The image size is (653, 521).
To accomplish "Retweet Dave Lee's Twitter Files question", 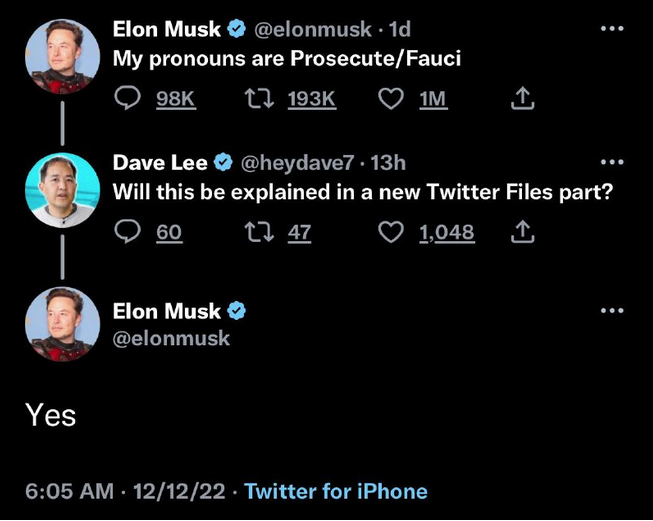I will click(259, 233).
